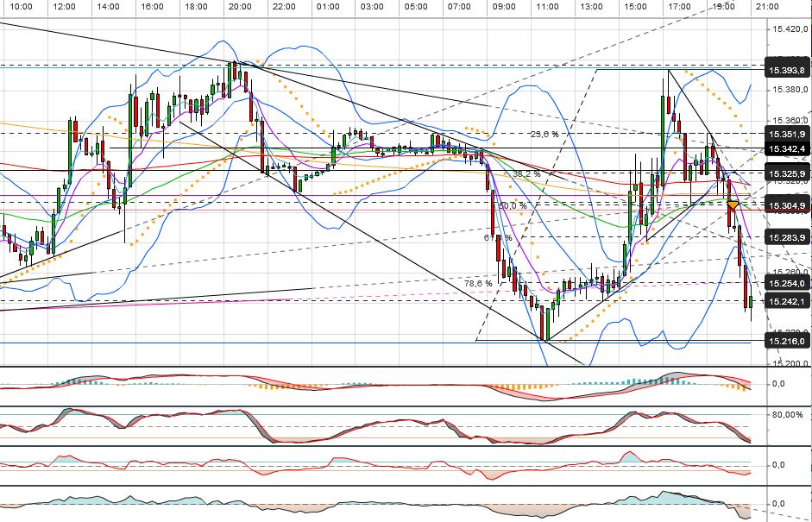
Task: Click the 10:00 time axis label
Action: point(21,7)
